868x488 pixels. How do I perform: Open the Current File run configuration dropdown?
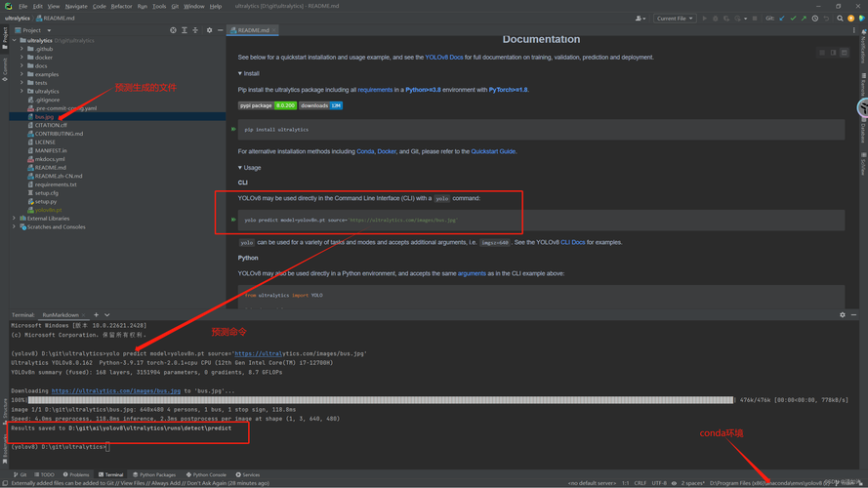(675, 19)
